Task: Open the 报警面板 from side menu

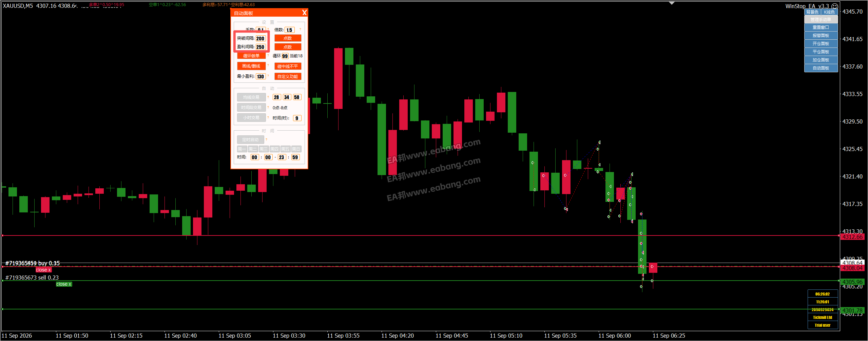Action: (821, 36)
